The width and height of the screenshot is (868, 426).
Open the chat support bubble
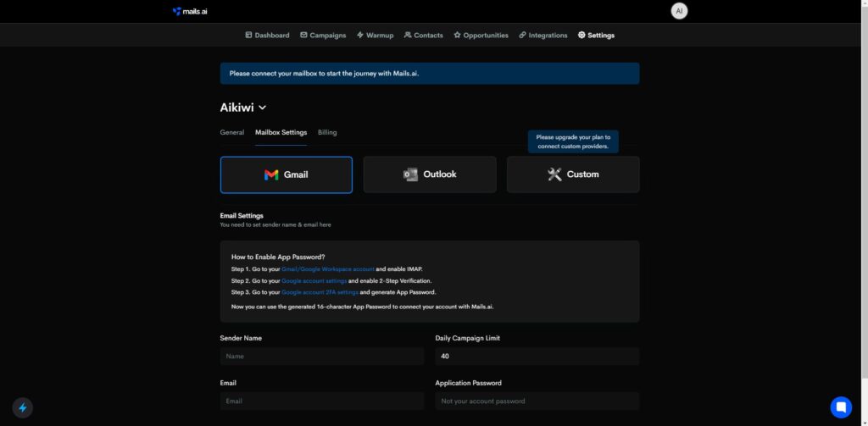[x=841, y=407]
